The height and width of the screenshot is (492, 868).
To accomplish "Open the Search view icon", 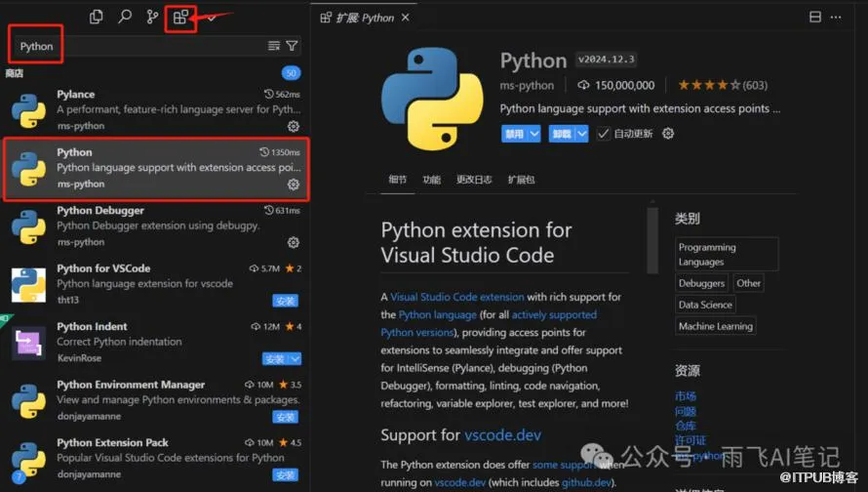I will click(x=124, y=17).
